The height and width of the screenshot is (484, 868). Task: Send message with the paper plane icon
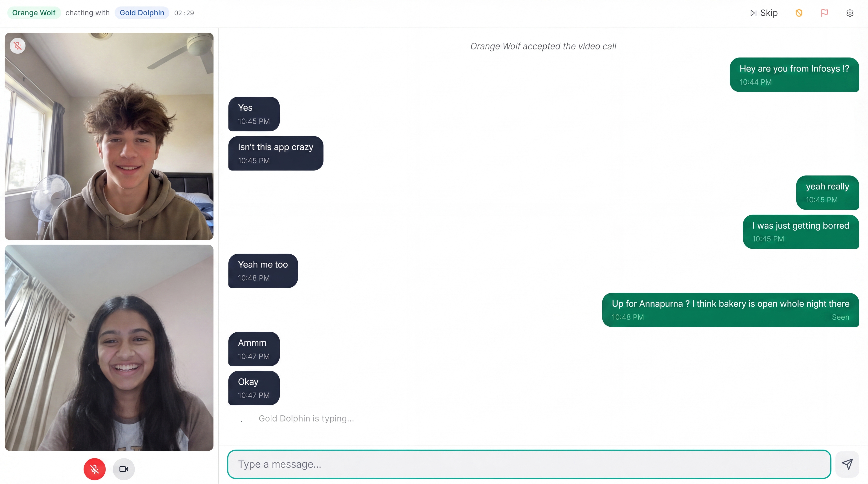click(847, 464)
